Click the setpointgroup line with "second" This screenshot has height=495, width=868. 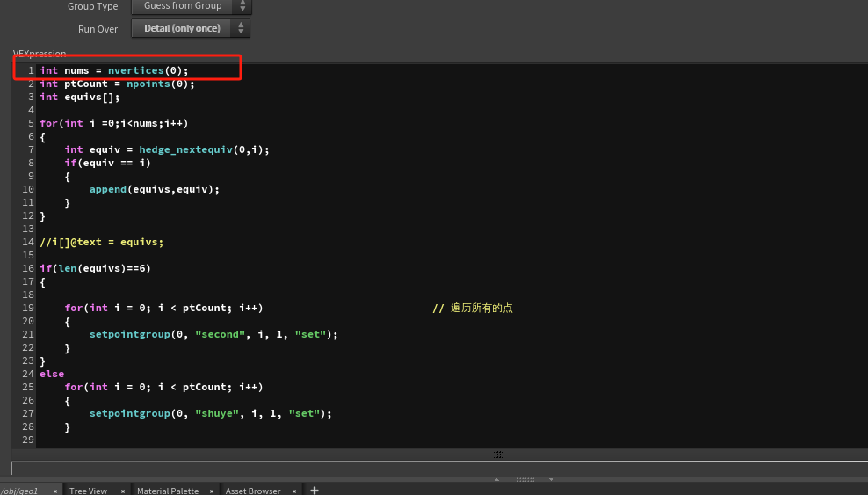(x=213, y=334)
